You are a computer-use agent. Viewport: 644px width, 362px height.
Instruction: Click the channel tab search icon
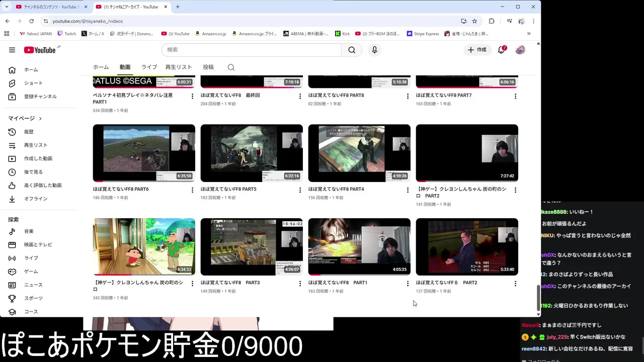click(231, 67)
